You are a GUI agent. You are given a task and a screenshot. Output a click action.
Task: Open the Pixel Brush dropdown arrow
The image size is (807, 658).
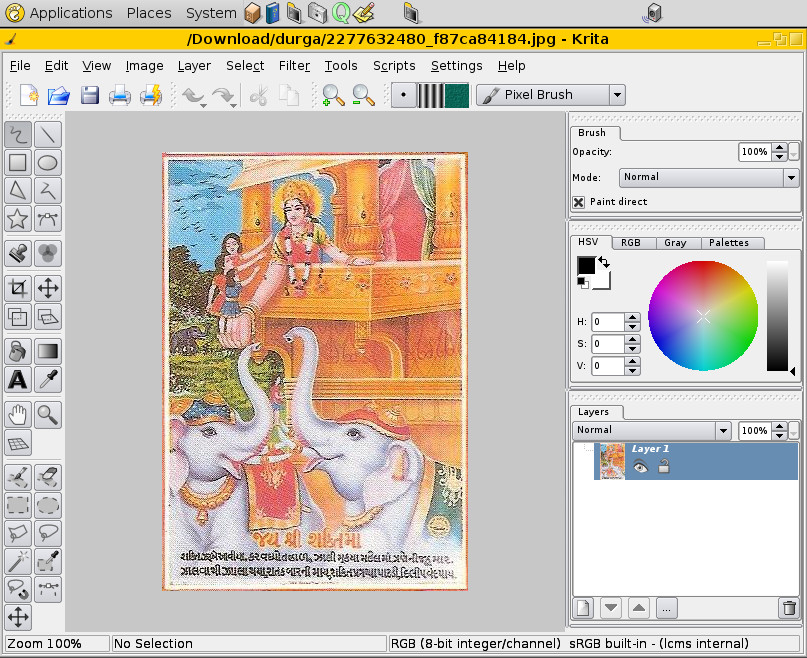pyautogui.click(x=617, y=95)
